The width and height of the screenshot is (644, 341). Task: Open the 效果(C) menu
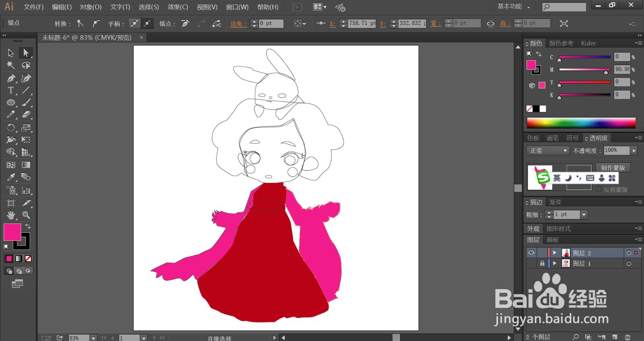(x=178, y=7)
